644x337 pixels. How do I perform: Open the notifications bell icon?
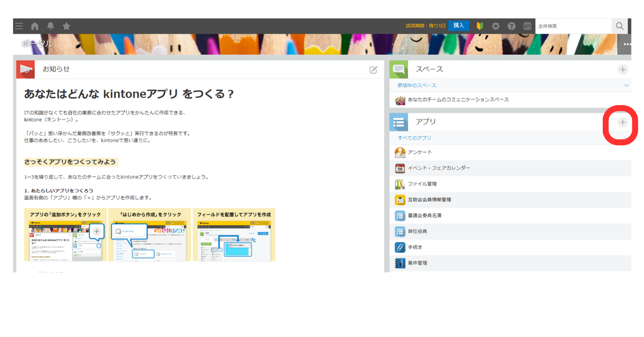pos(50,26)
